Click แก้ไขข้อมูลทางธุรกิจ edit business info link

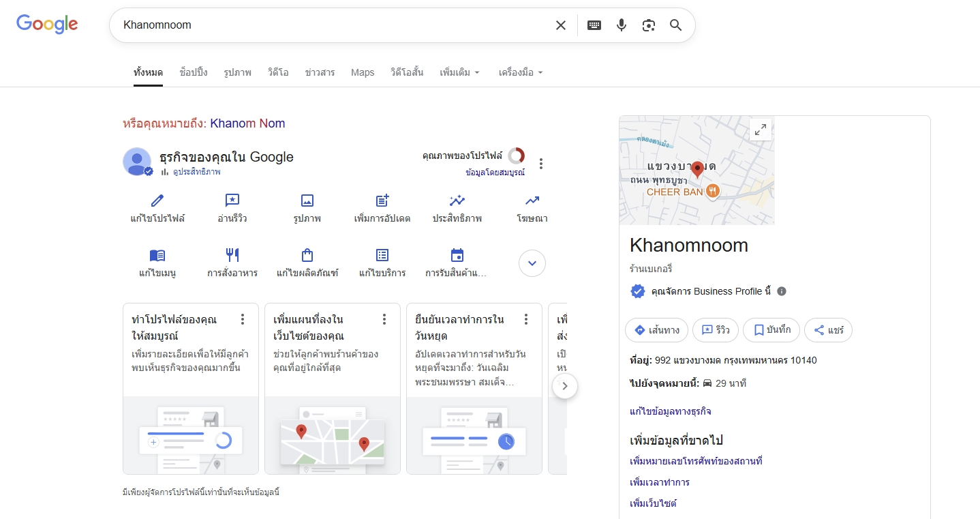coord(671,411)
